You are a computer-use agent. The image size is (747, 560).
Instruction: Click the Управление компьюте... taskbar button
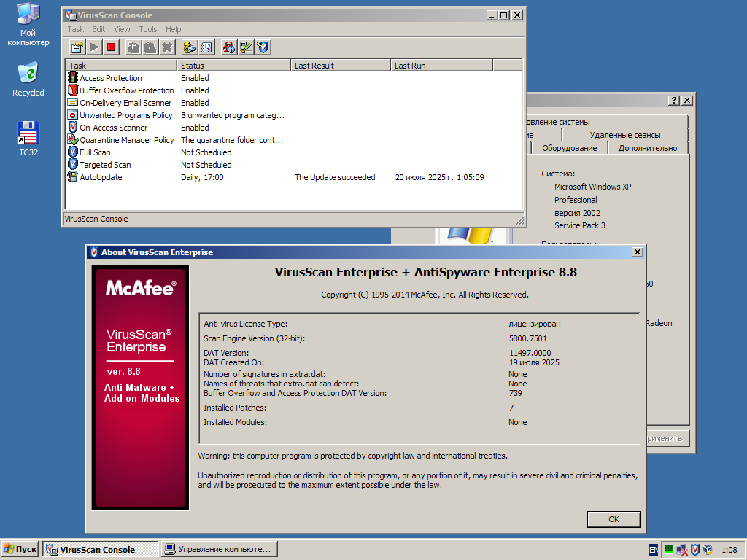click(219, 550)
